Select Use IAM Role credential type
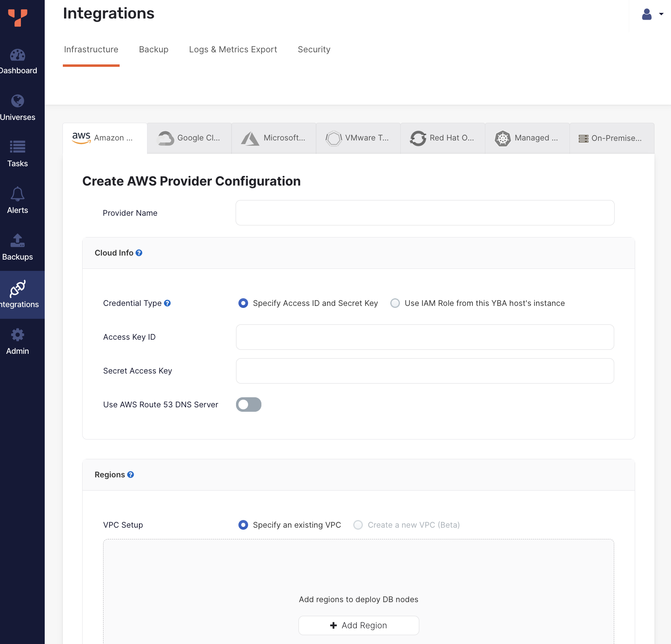 click(x=395, y=303)
